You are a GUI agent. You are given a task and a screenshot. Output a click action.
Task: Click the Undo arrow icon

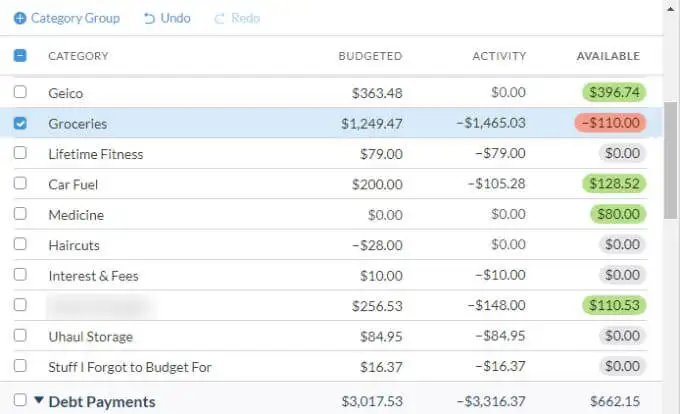click(149, 18)
